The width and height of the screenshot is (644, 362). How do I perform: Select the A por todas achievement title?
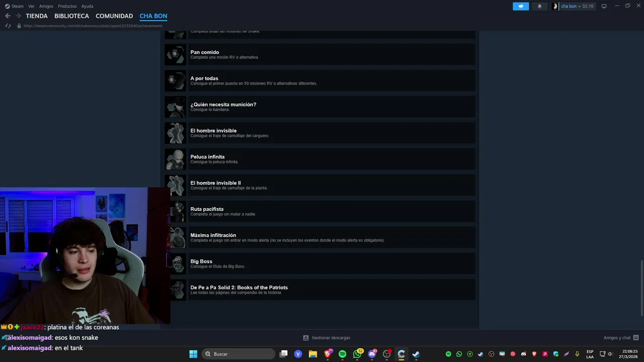pyautogui.click(x=204, y=78)
